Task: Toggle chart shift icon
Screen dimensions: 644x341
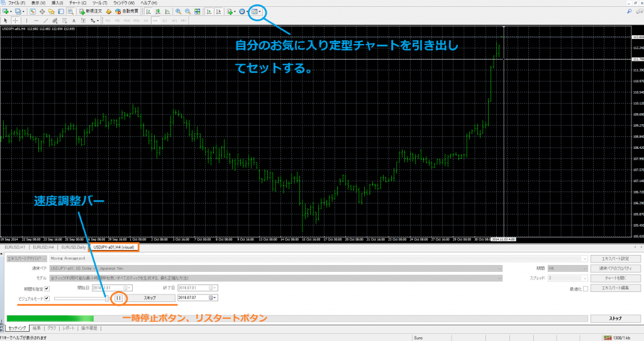Action: pos(218,11)
